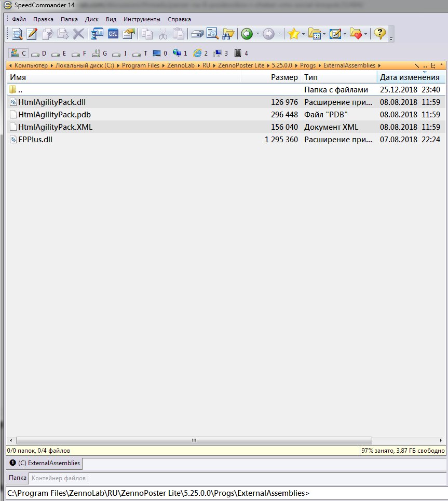
Task: Click the hourglass window icon in toolbar
Action: tap(97, 34)
